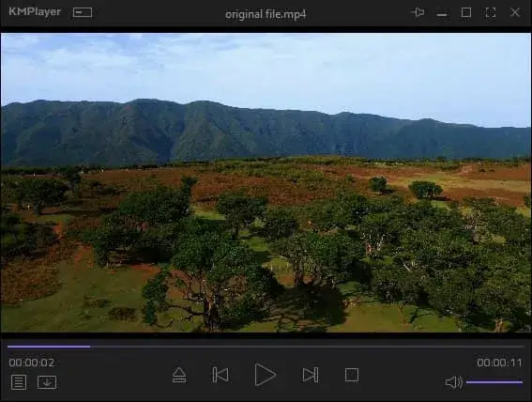Open a file with the eject icon
The height and width of the screenshot is (402, 532).
179,375
